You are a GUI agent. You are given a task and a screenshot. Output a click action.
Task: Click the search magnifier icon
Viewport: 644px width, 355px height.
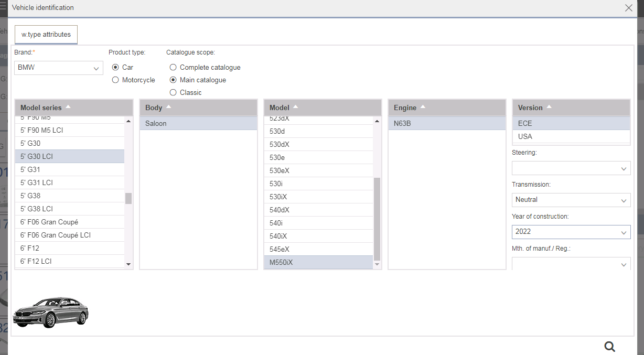click(609, 346)
